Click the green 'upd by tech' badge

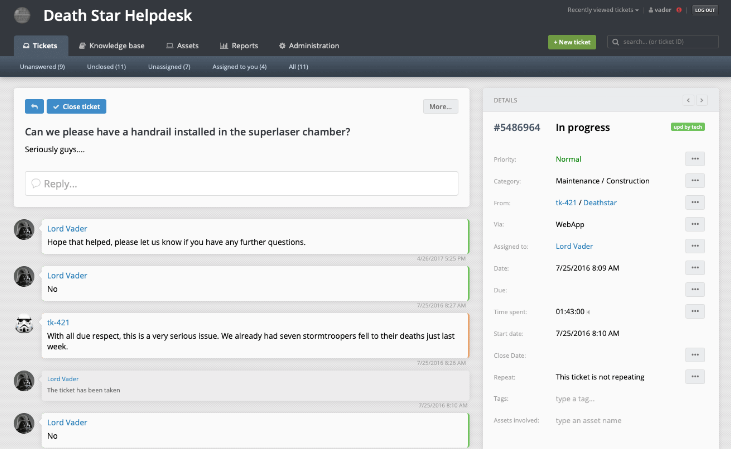(x=688, y=127)
